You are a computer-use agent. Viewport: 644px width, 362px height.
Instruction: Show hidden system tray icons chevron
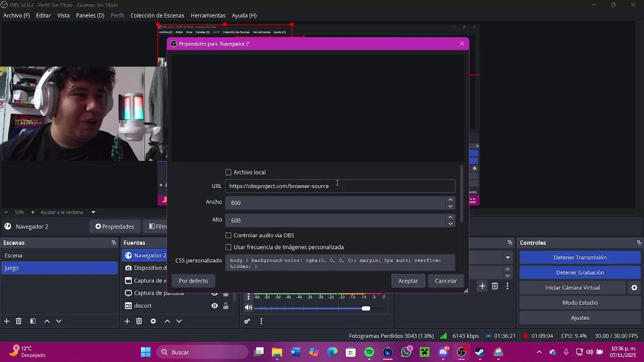click(x=539, y=352)
